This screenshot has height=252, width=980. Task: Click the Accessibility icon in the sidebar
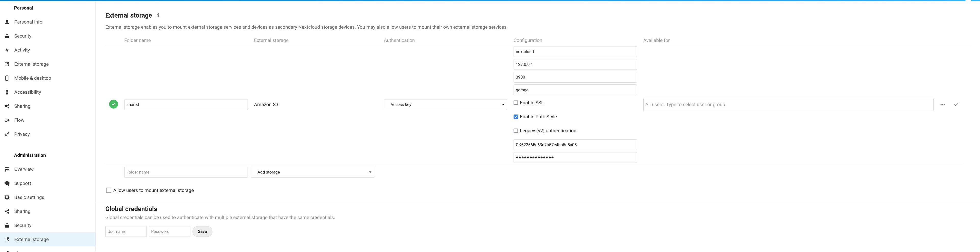7,92
